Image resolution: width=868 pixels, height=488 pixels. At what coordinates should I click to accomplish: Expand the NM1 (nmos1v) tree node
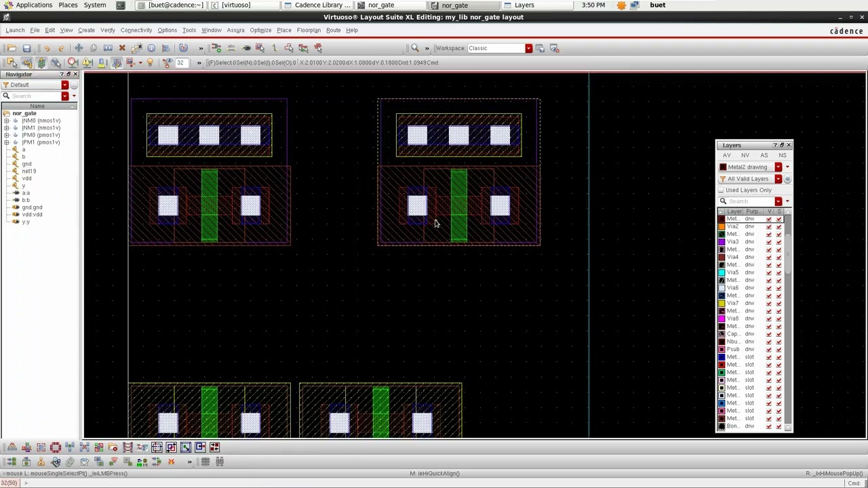pyautogui.click(x=7, y=128)
